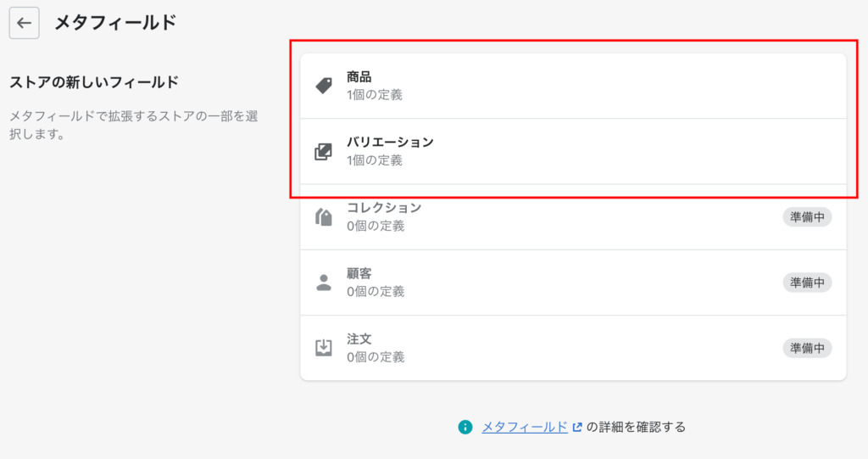Click the 1個の定義 text under 商品
The width and height of the screenshot is (868, 459).
[375, 95]
